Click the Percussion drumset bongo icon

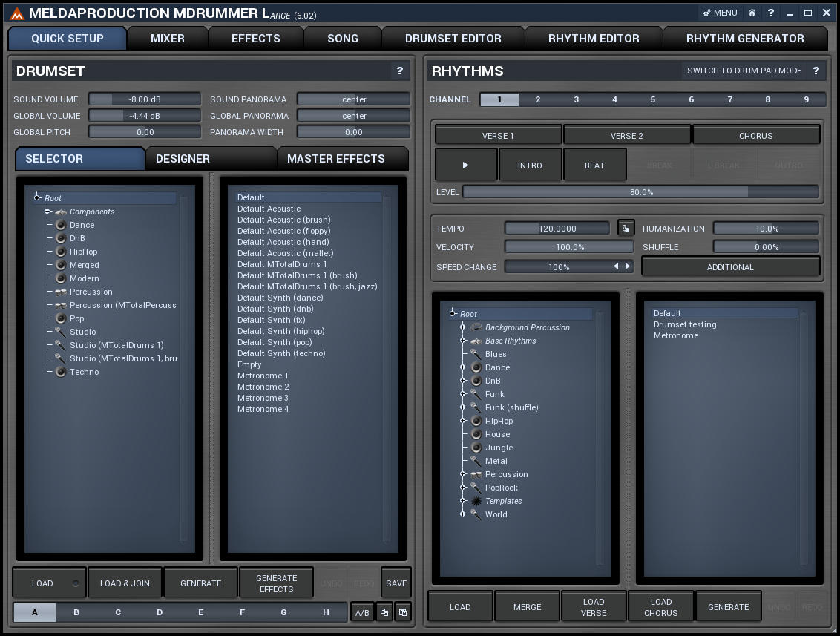click(61, 292)
